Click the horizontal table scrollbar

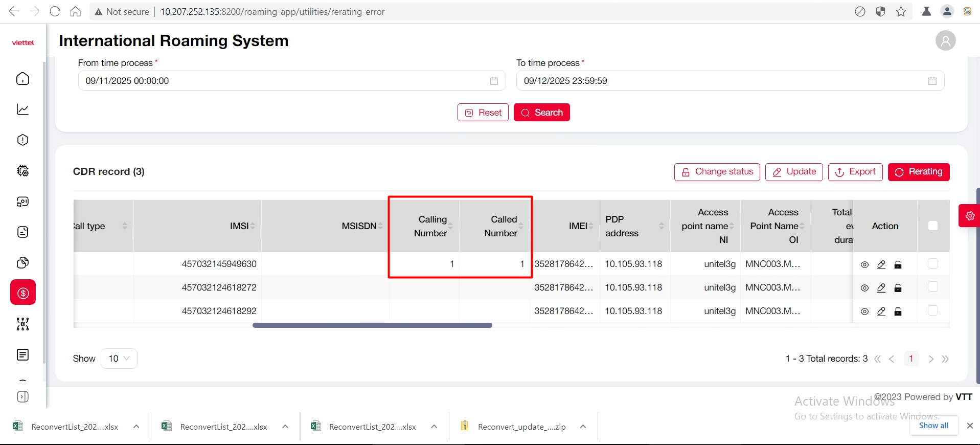[372, 325]
